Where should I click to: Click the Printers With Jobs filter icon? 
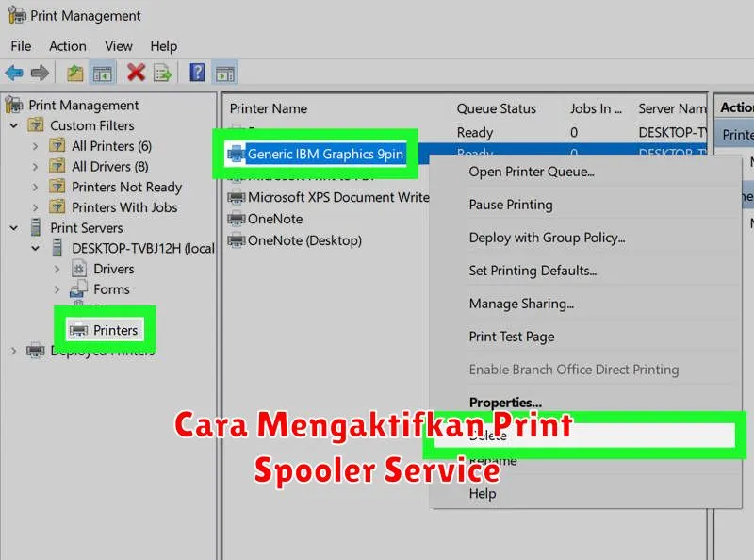pyautogui.click(x=57, y=206)
